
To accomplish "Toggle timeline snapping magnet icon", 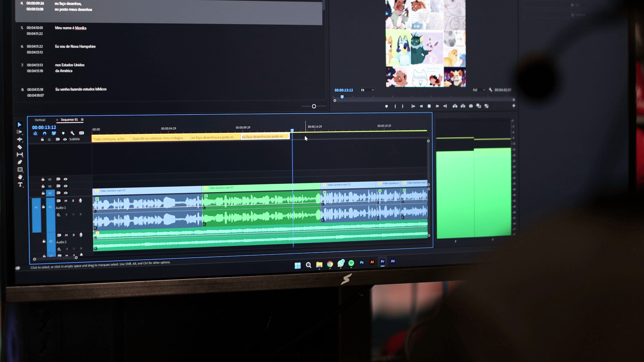I will 44,133.
